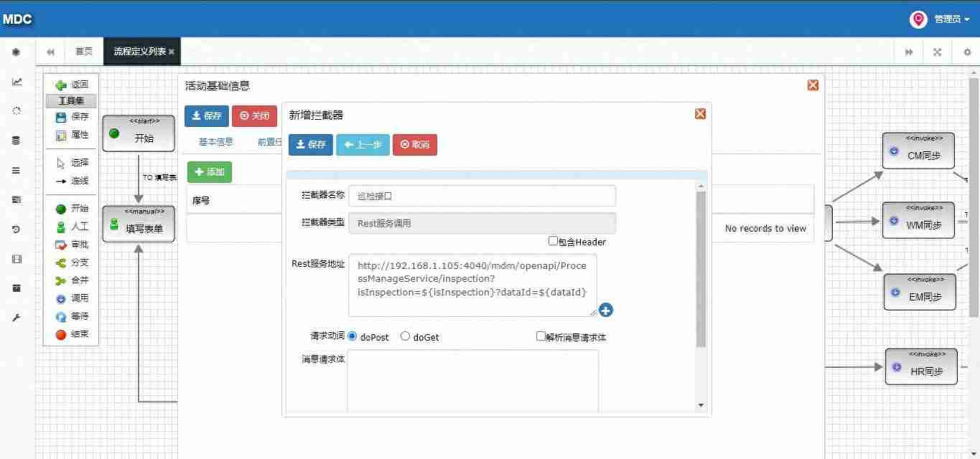Click the MDC logo
The height and width of the screenshot is (459, 980).
pos(17,19)
